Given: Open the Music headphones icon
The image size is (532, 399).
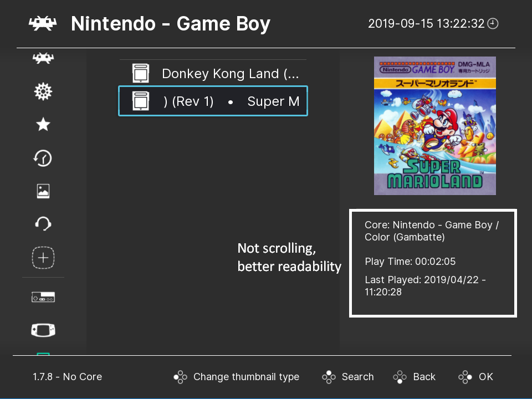Looking at the screenshot, I should coord(43,224).
